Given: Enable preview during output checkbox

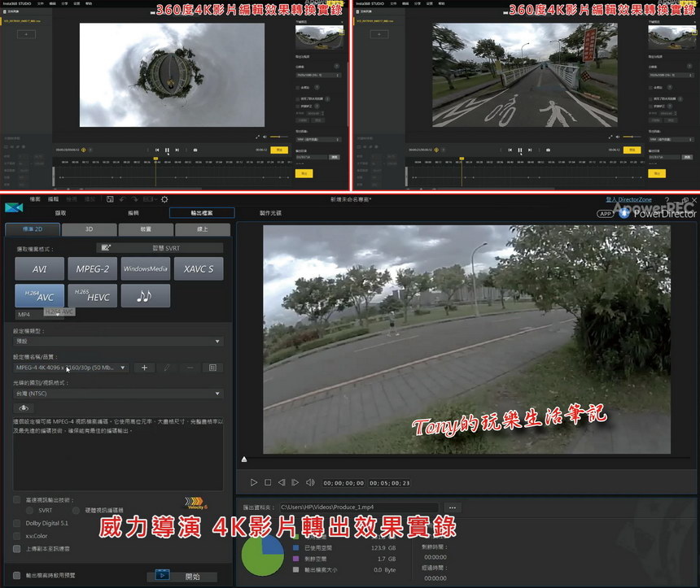Looking at the screenshot, I should [18, 576].
